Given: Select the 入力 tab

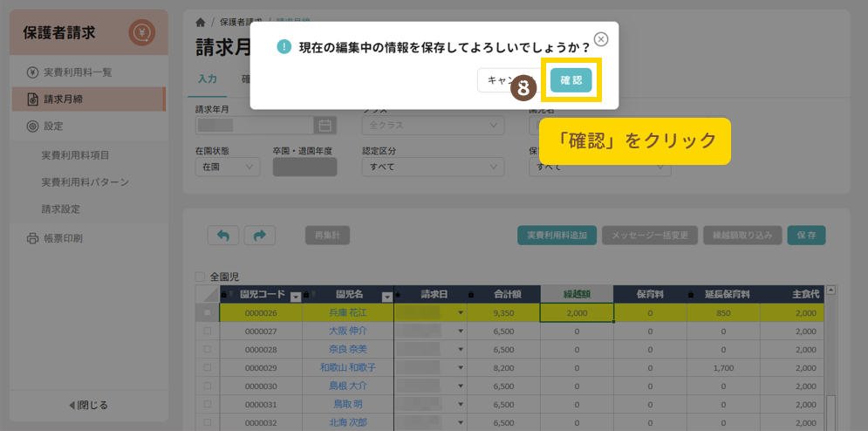Looking at the screenshot, I should tap(207, 79).
